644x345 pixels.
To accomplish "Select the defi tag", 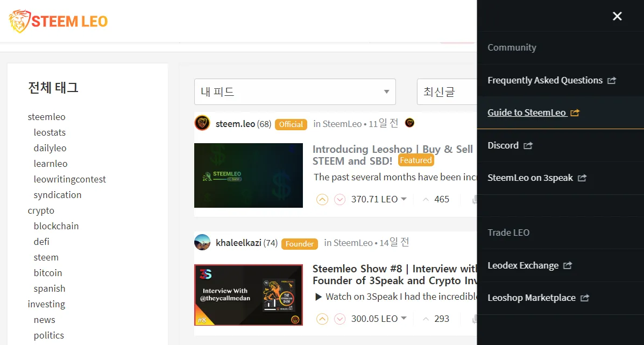I will pyautogui.click(x=41, y=242).
